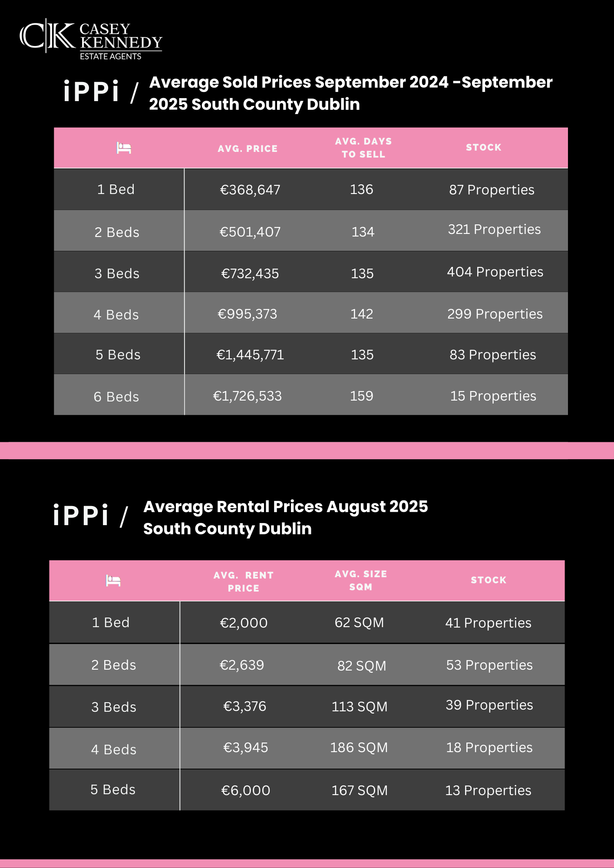The height and width of the screenshot is (868, 614).
Task: Click the AVG. SIZE SQM column header
Action: click(360, 580)
